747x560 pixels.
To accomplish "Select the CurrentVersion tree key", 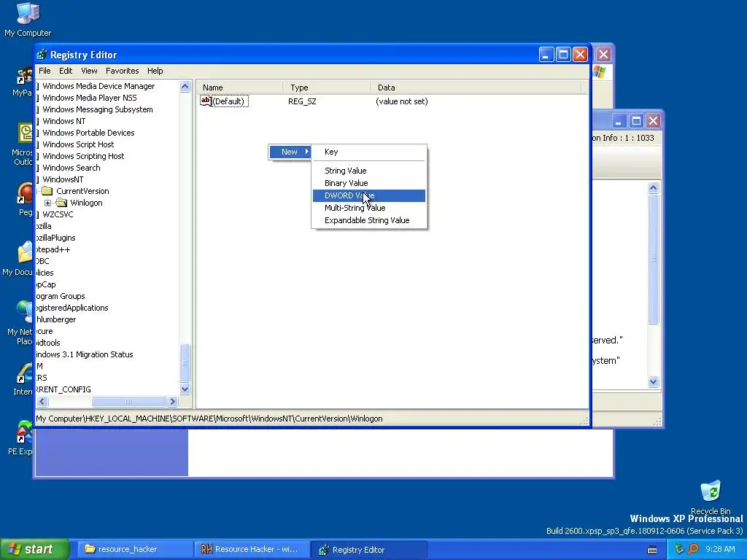I will [x=82, y=191].
